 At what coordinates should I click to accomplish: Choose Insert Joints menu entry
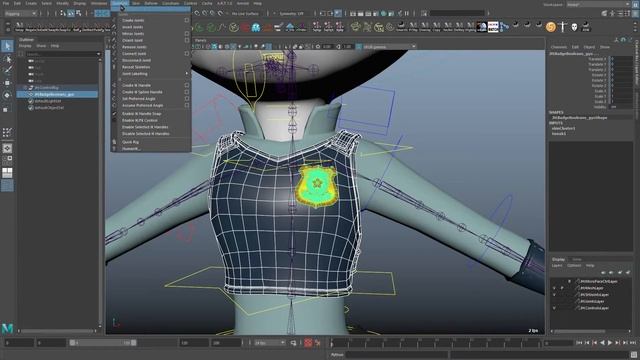(133, 27)
